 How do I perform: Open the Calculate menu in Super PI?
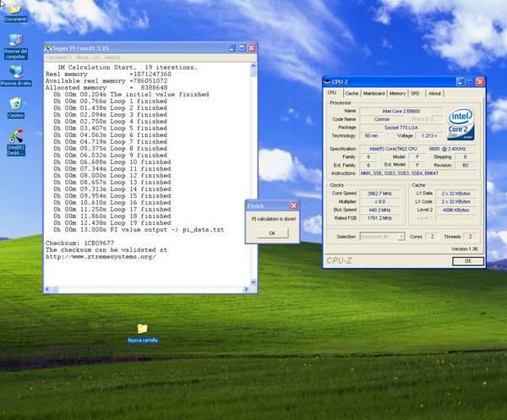[58, 57]
